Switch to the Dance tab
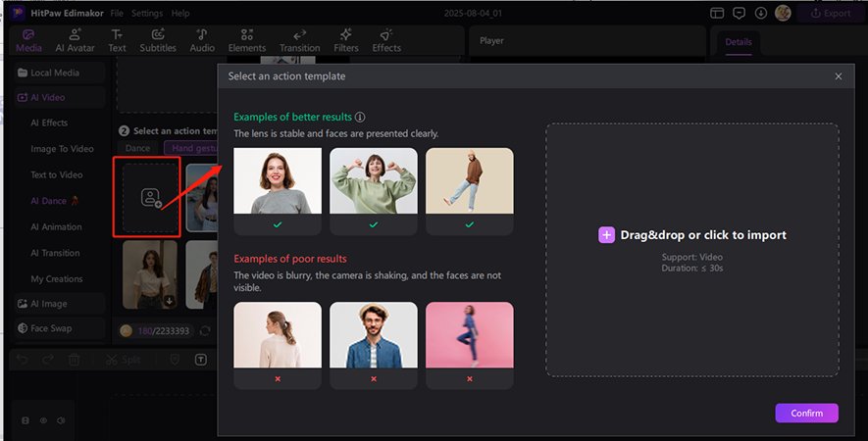Viewport: 868px width, 441px height. pos(138,148)
